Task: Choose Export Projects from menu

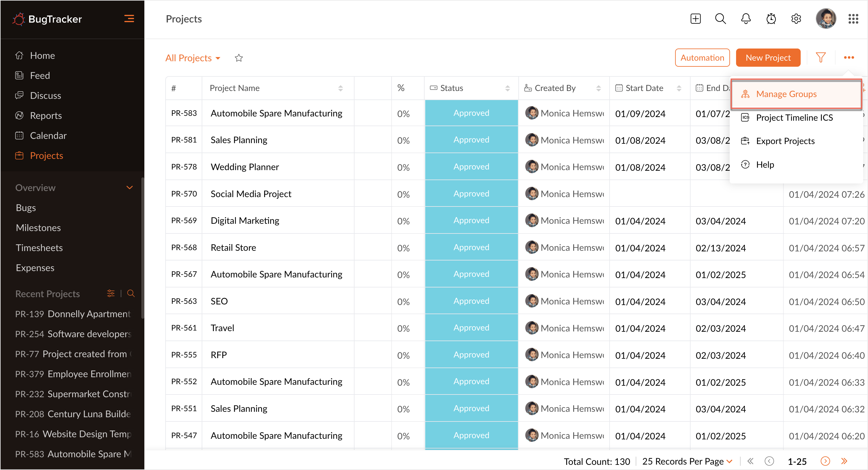Action: pyautogui.click(x=785, y=141)
